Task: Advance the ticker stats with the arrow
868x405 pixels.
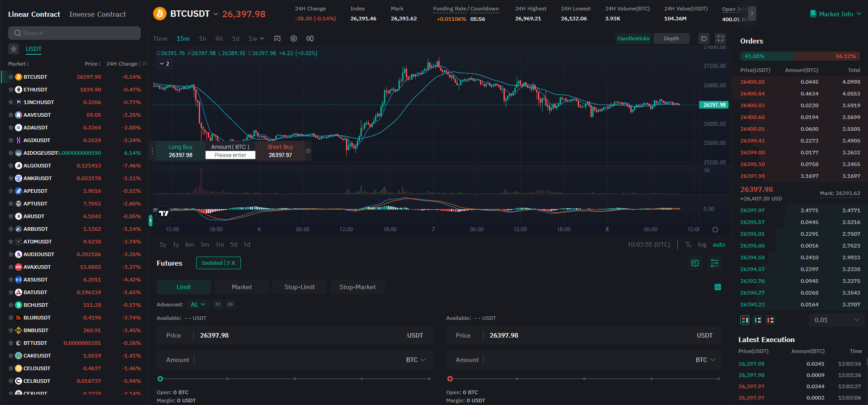Action: pyautogui.click(x=752, y=14)
